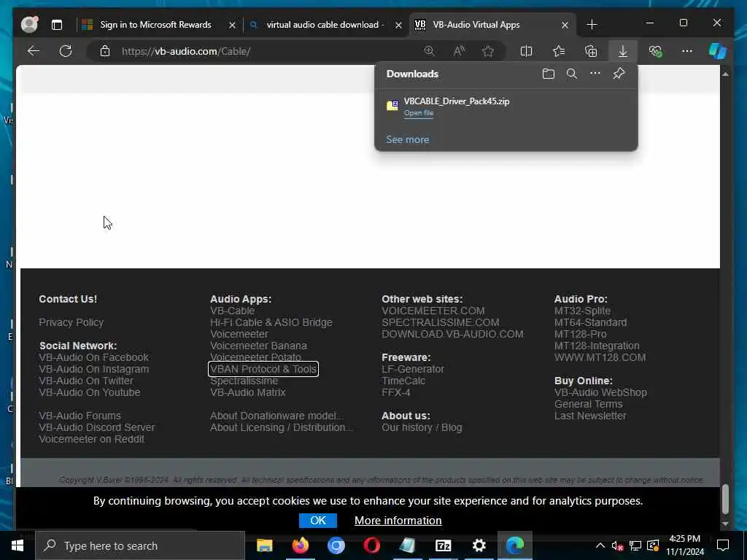Screen dimensions: 747x560
Task: Open 7-Zip from the taskbar
Action: click(x=443, y=545)
